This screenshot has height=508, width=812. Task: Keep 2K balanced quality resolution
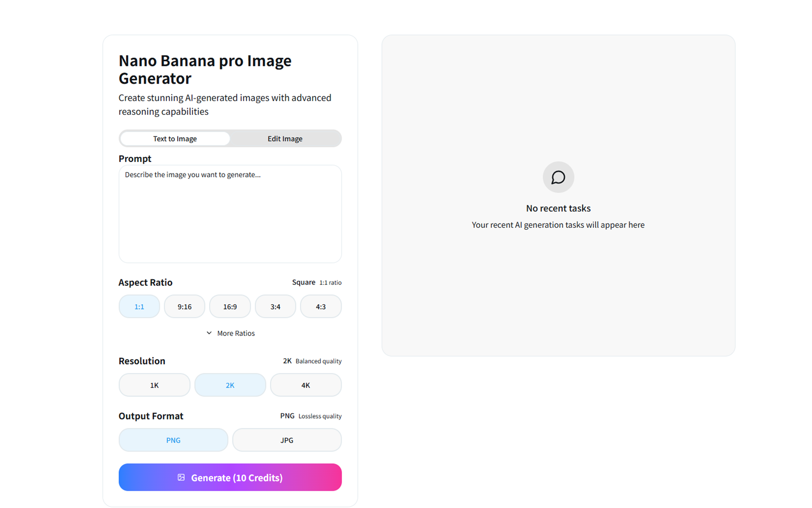click(230, 385)
